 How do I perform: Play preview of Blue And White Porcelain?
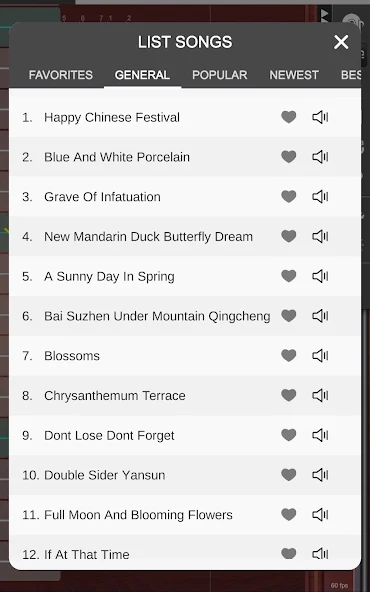[x=320, y=157]
